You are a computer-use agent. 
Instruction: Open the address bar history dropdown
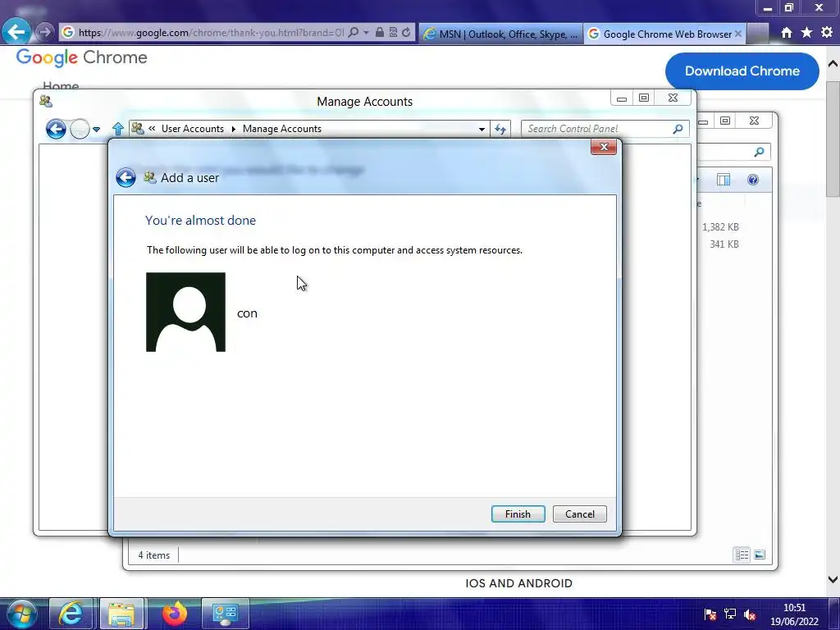click(x=482, y=129)
